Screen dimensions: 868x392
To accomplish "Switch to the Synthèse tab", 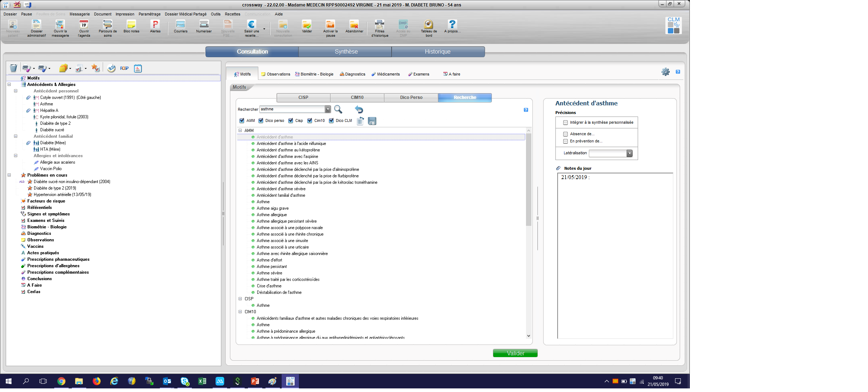I will [346, 52].
